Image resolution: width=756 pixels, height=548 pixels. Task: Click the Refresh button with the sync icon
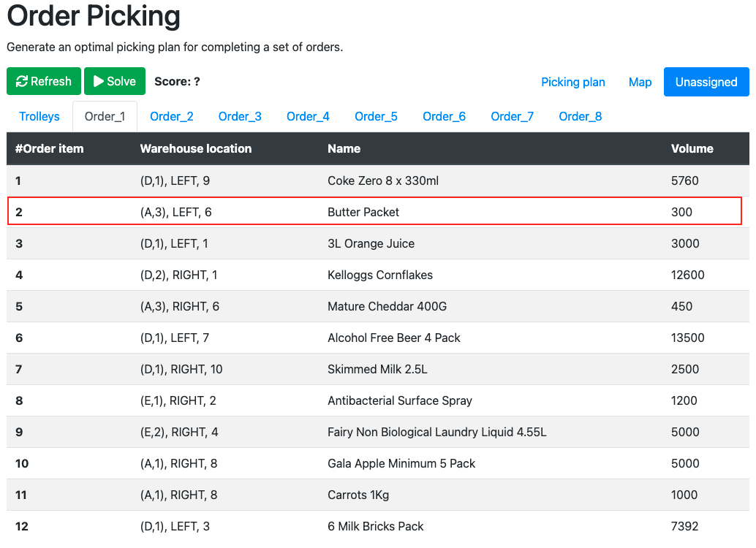[43, 81]
